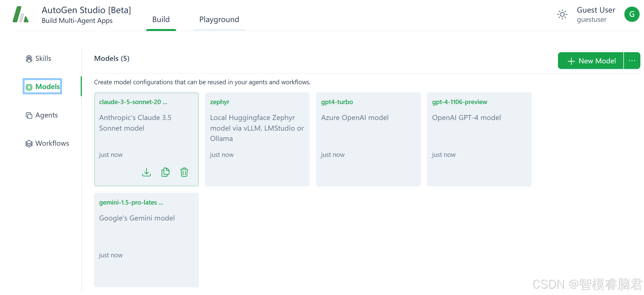Click the Workflows layers icon
644x295 pixels.
point(29,143)
